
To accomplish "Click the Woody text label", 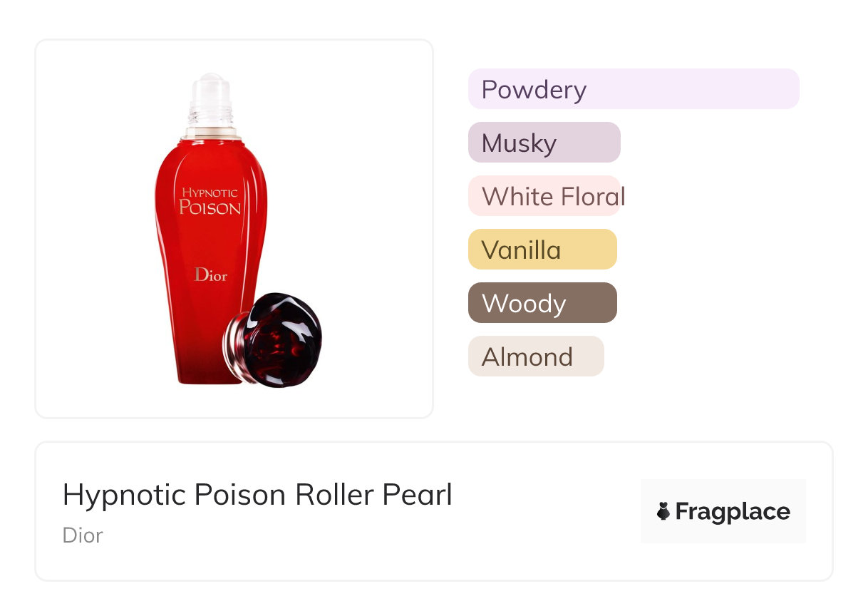I will pos(524,304).
